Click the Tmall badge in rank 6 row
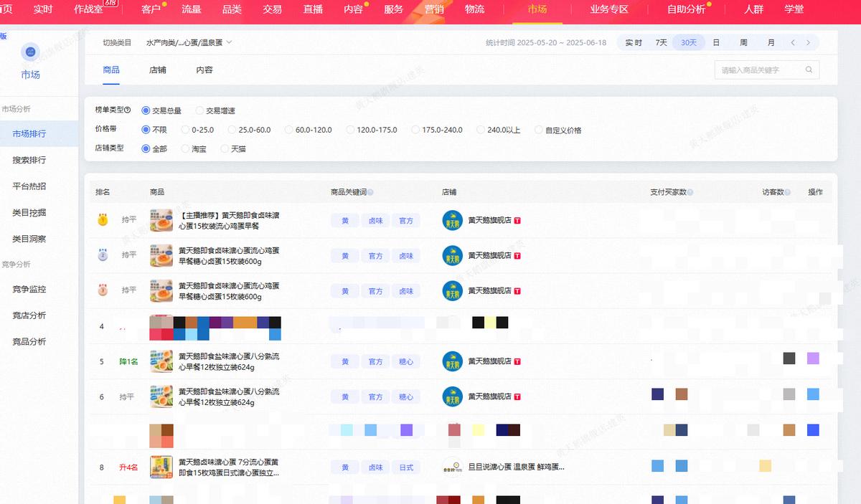The image size is (861, 504). pyautogui.click(x=517, y=396)
